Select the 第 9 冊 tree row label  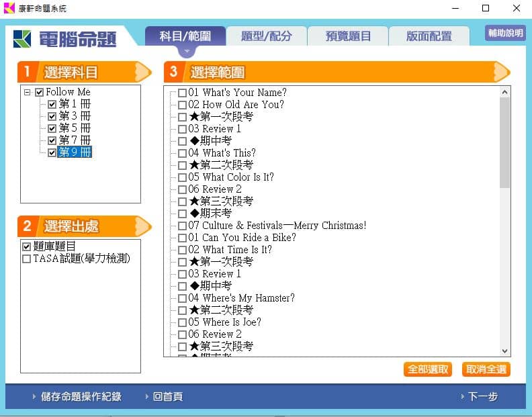point(75,152)
